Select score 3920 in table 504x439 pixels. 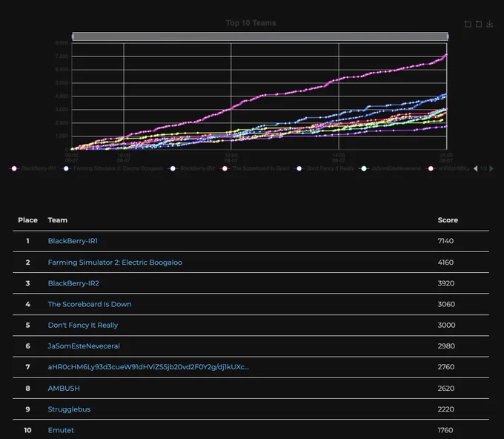click(x=446, y=283)
